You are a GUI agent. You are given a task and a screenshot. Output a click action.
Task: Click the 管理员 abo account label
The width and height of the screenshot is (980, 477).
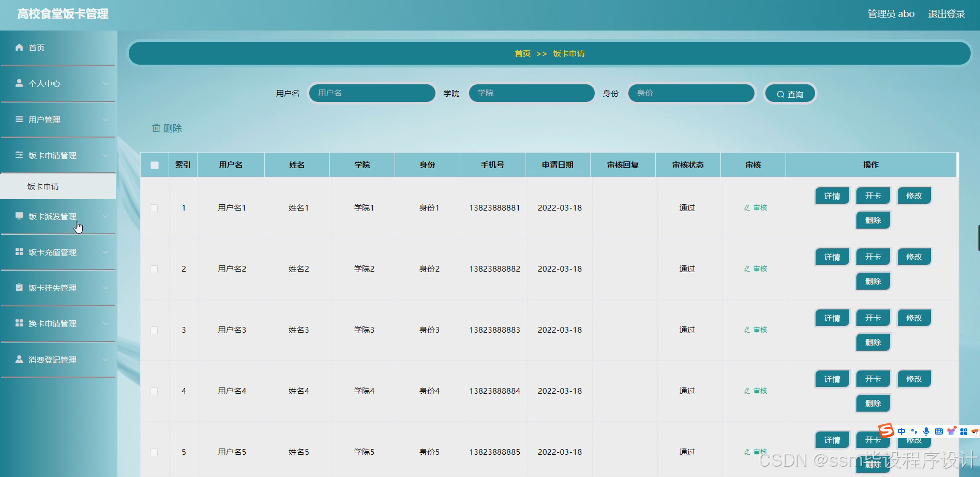click(x=891, y=14)
